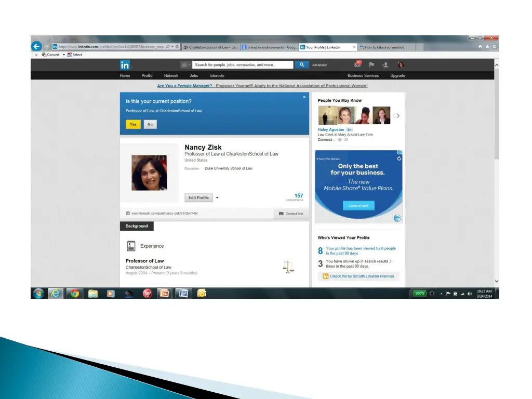Open the Convert dropdown arrow

click(x=64, y=55)
